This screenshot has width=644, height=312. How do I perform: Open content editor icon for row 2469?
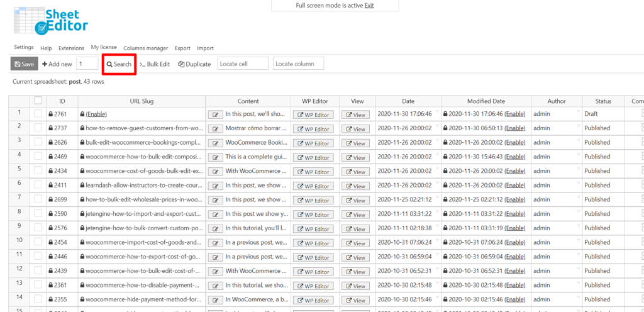point(215,158)
